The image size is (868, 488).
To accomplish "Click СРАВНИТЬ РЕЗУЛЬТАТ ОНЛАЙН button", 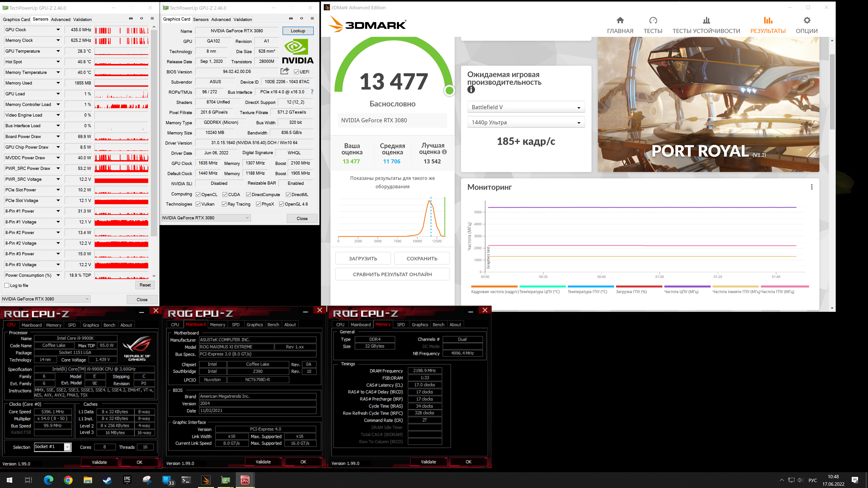I will coord(392,274).
